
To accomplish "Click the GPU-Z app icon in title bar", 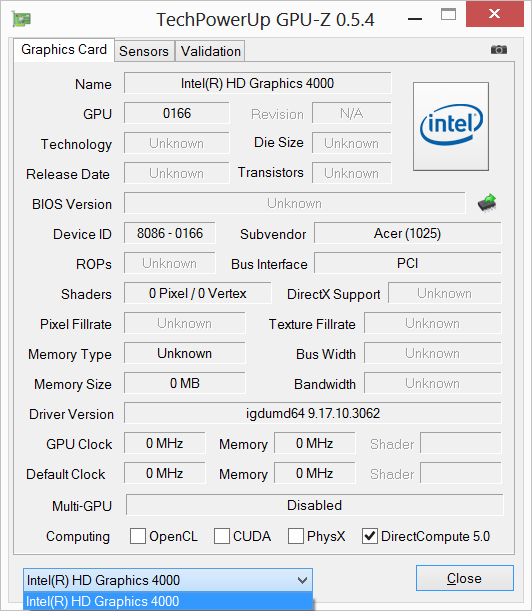I will click(21, 19).
